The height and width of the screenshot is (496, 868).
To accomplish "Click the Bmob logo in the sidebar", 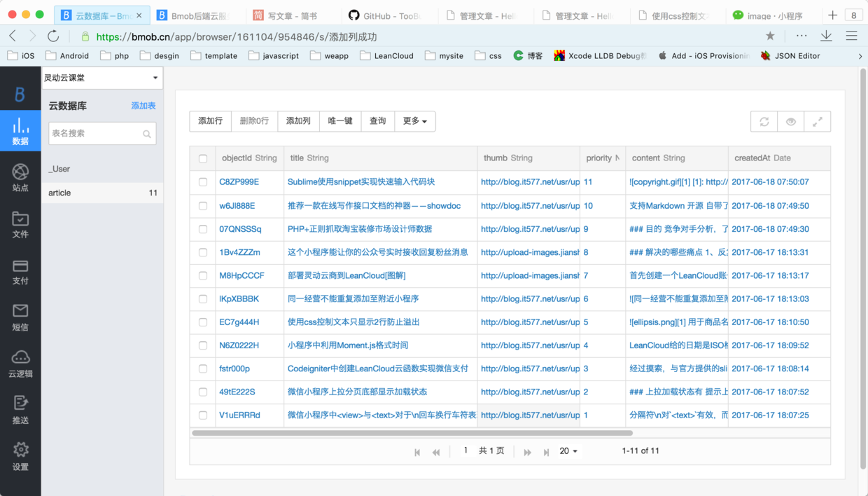I will click(x=20, y=94).
